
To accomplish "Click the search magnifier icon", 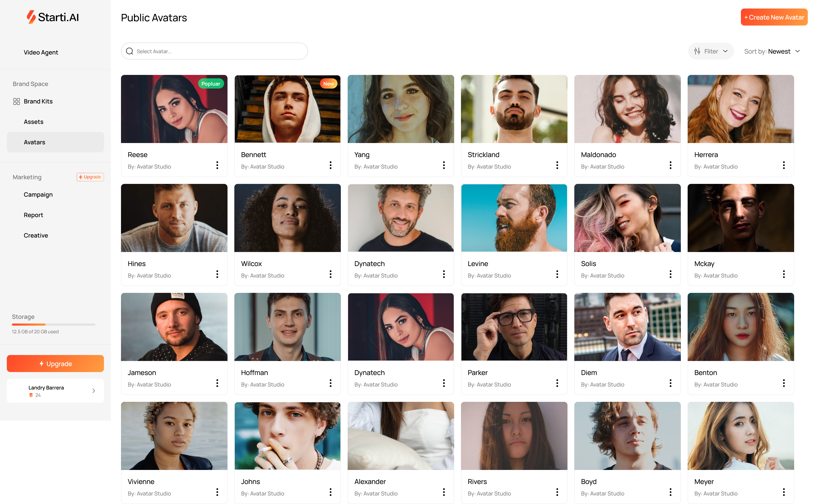I will pos(130,51).
